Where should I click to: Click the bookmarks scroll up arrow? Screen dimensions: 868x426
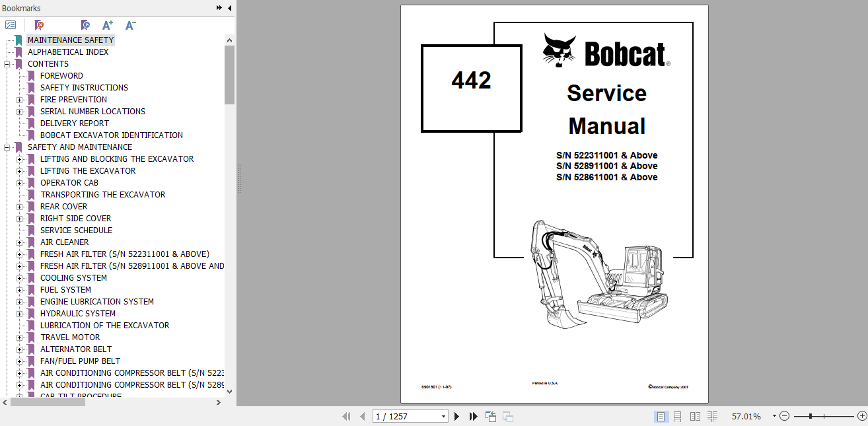pos(229,40)
